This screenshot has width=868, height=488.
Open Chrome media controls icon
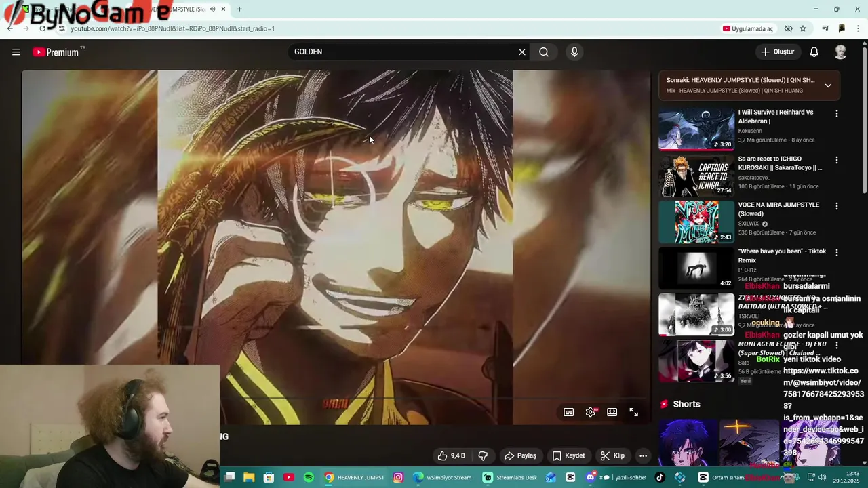(x=825, y=28)
